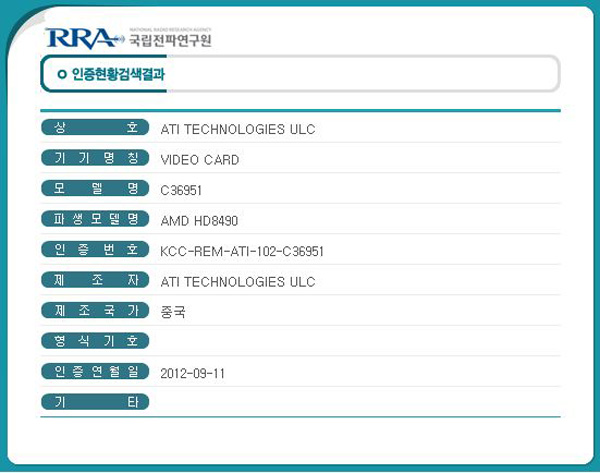Click the 인증연월일 label badge
This screenshot has height=473, width=600.
click(95, 371)
